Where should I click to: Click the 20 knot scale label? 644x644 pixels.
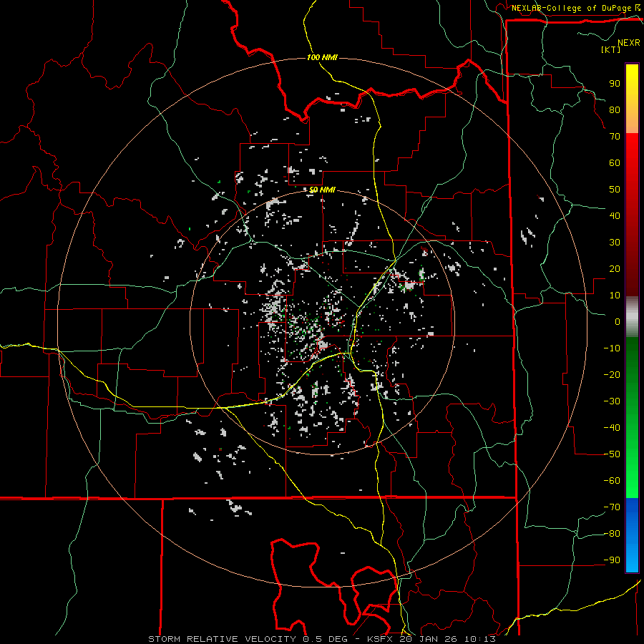point(615,269)
